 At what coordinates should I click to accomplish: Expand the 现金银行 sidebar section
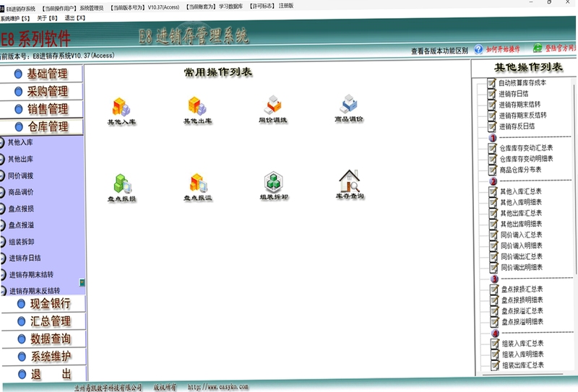pos(43,304)
